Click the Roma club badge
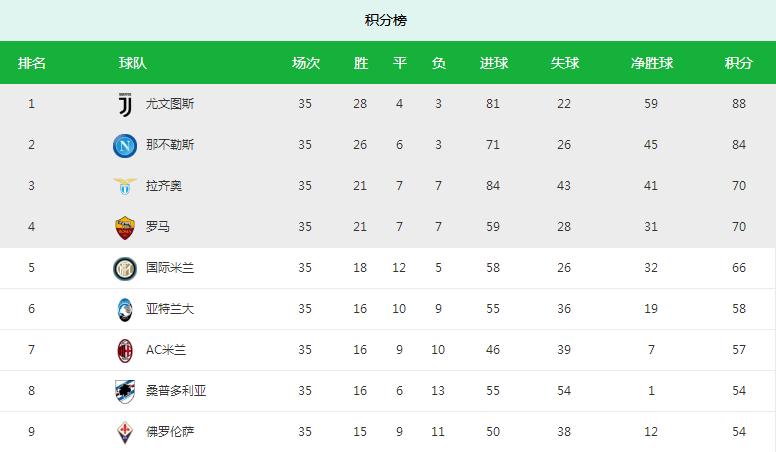Image resolution: width=776 pixels, height=452 pixels. [125, 227]
